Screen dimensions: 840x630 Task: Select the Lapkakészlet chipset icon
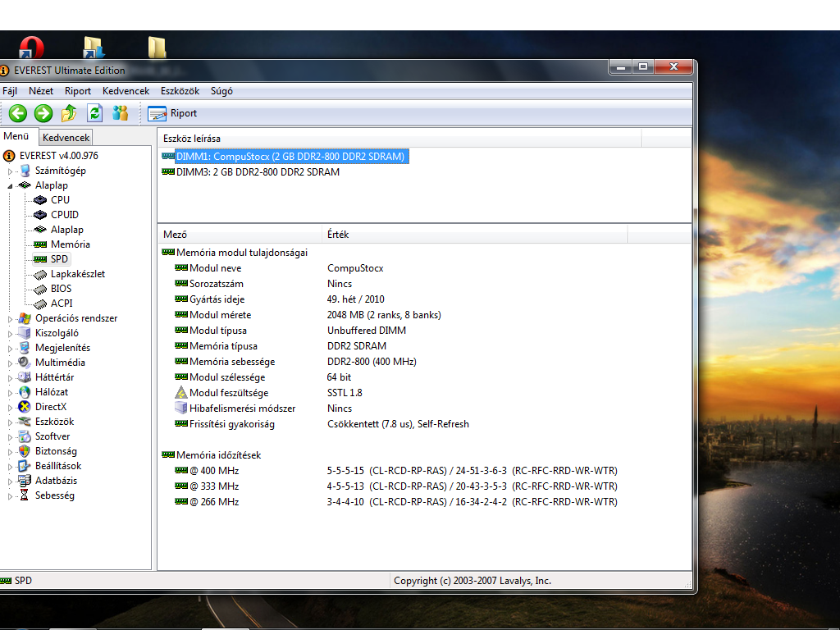coord(40,274)
